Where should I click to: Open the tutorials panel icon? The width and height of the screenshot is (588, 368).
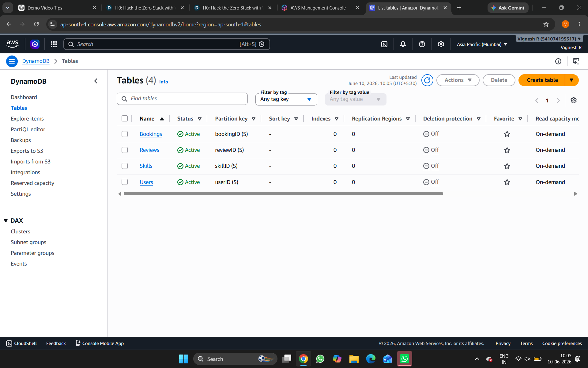pyautogui.click(x=576, y=61)
